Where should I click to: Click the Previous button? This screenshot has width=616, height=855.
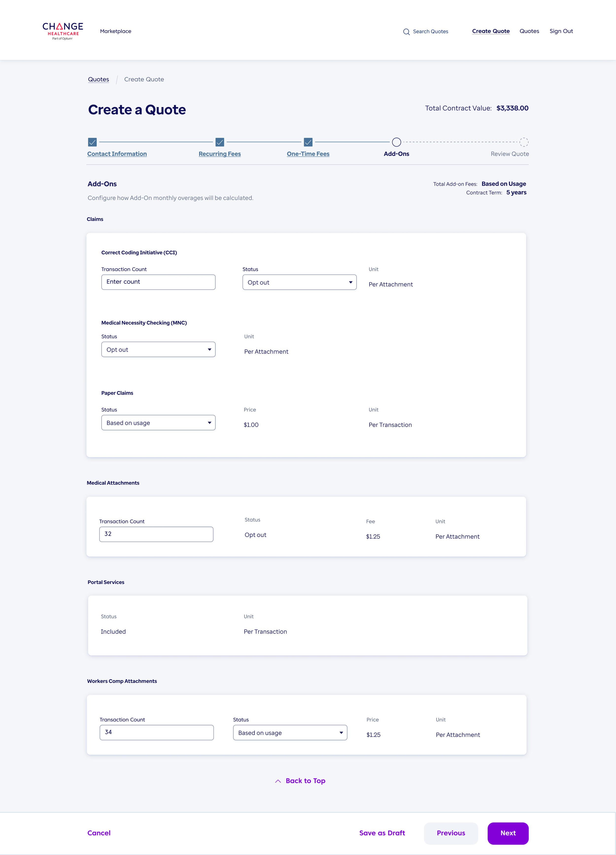(x=451, y=833)
